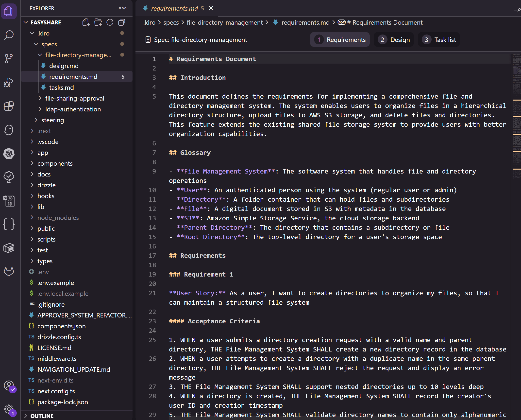Screen dimensions: 521x420
Task: Expand the ldap-authentication folder
Action: [73, 109]
